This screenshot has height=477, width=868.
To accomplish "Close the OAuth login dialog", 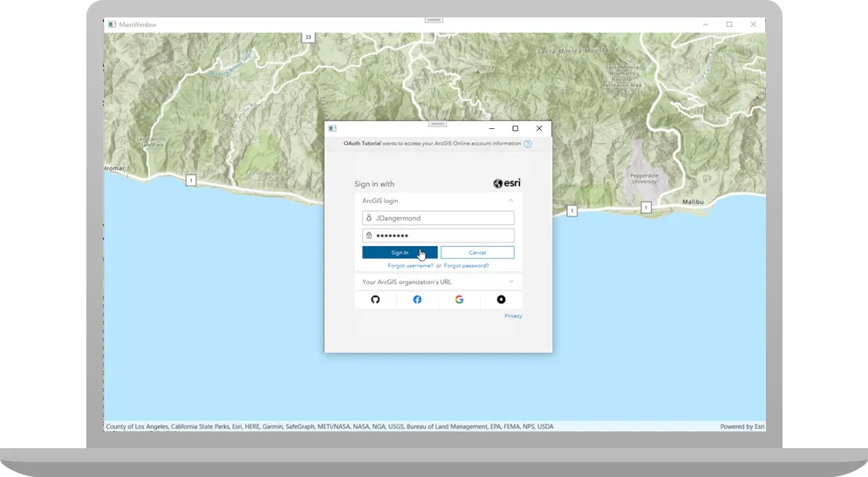I will click(x=539, y=128).
